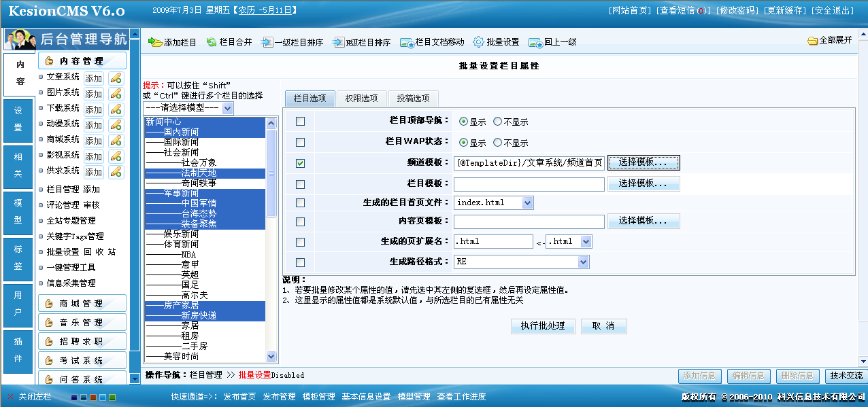Click the 一级栏目排序 sort icon
This screenshot has width=868, height=407.
pyautogui.click(x=267, y=42)
